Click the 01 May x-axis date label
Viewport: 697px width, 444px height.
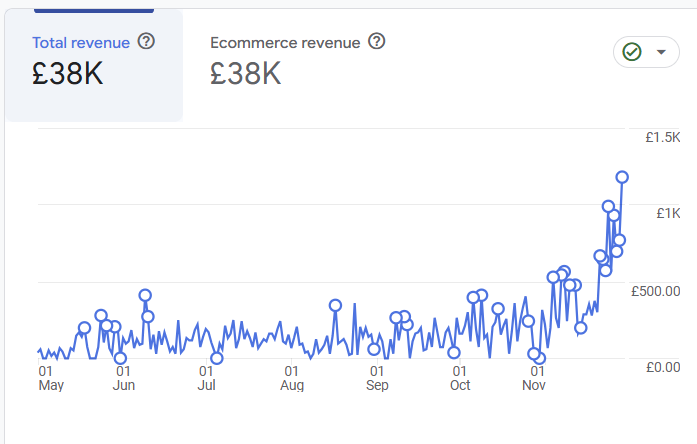tap(51, 377)
